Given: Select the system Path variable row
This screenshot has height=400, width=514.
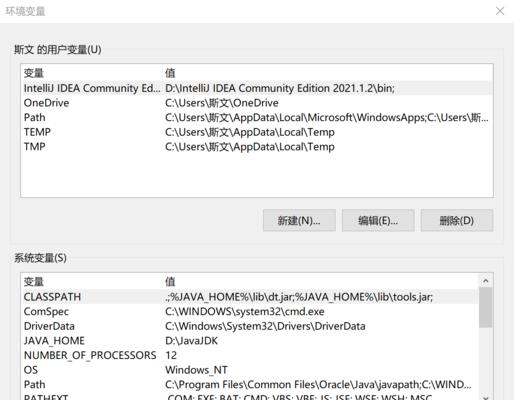Looking at the screenshot, I should pos(250,385).
